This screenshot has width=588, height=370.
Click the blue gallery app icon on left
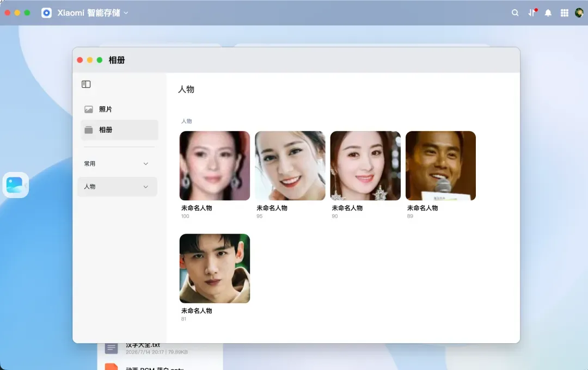coord(15,185)
